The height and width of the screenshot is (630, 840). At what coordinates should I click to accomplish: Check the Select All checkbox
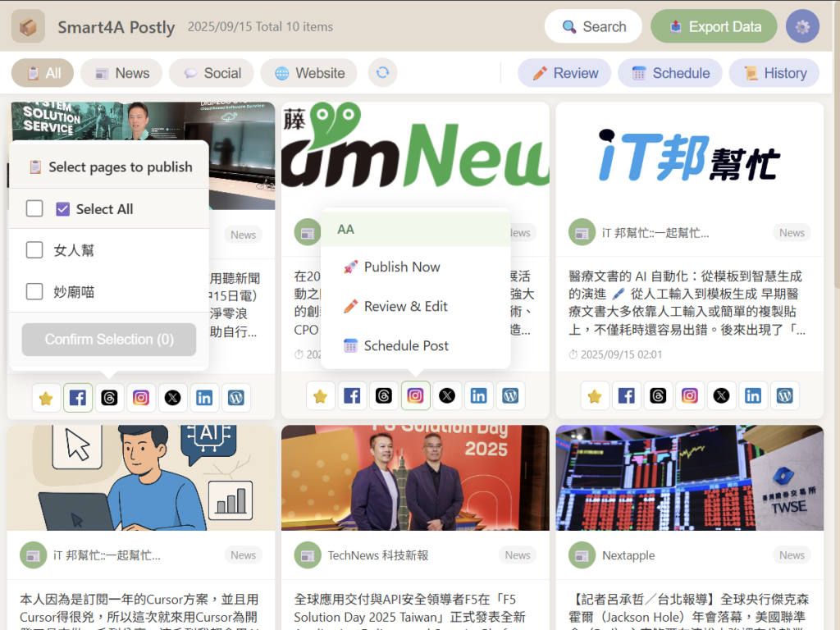[34, 209]
